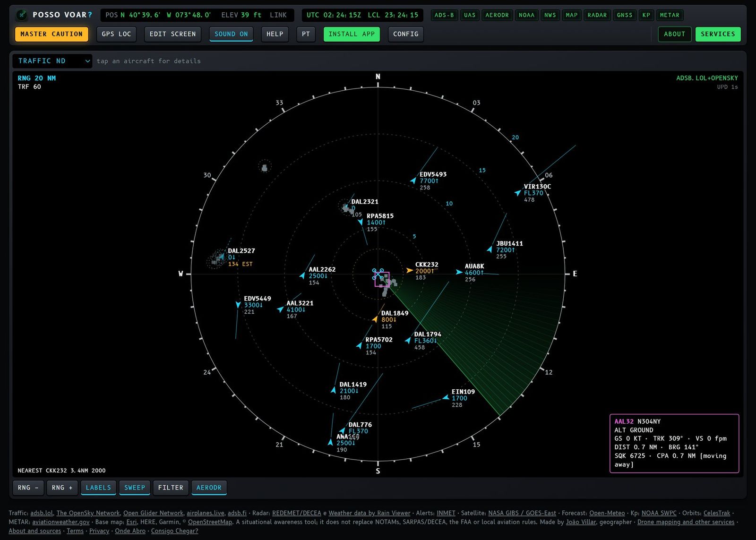This screenshot has width=756, height=540.
Task: Open the METAR status tab
Action: 670,15
